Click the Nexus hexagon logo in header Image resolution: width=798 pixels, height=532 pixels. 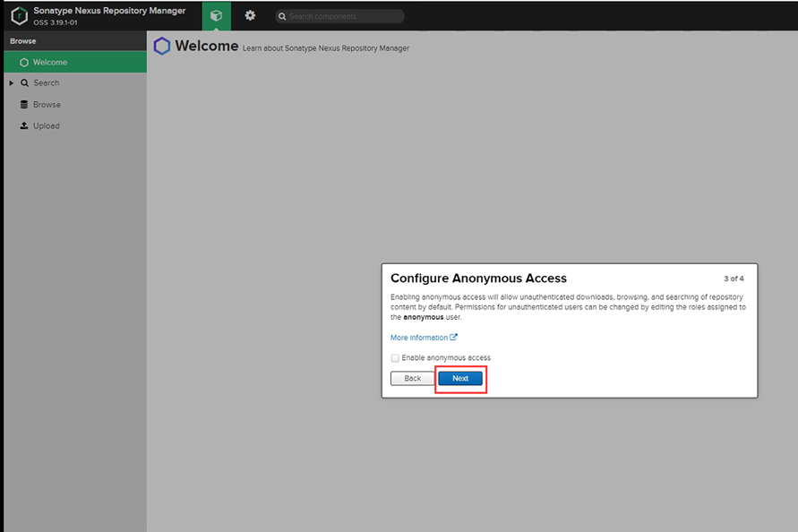pos(20,16)
